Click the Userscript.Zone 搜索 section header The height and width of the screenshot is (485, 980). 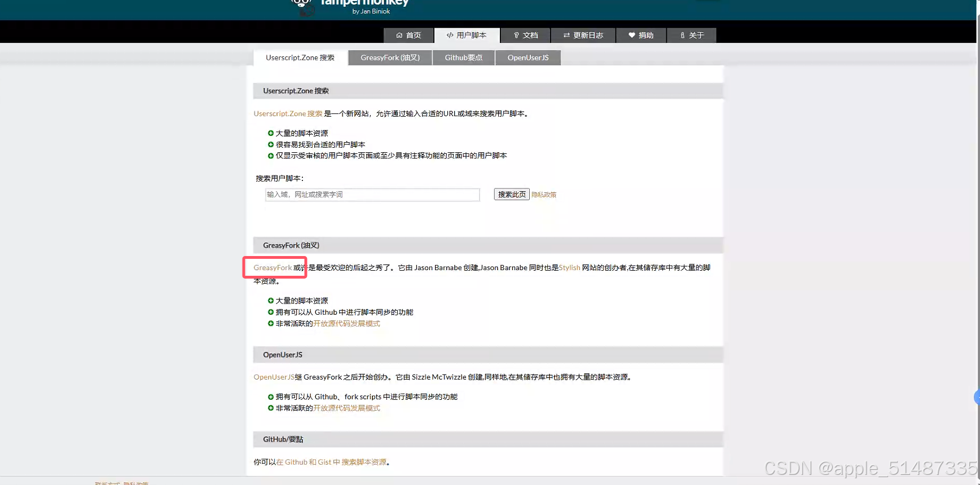[488, 91]
